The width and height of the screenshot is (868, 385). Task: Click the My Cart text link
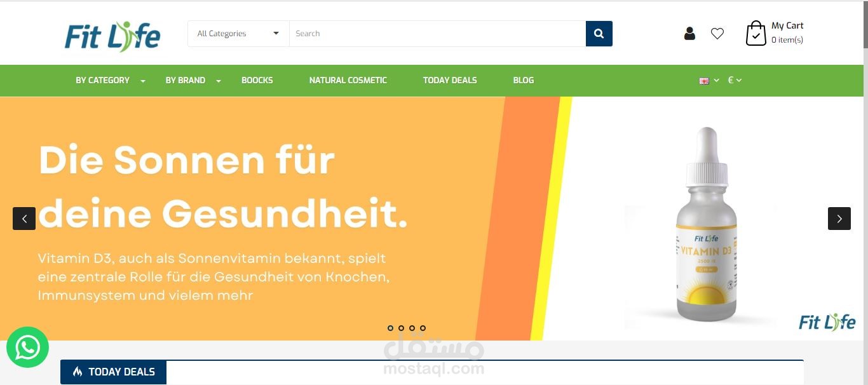787,25
